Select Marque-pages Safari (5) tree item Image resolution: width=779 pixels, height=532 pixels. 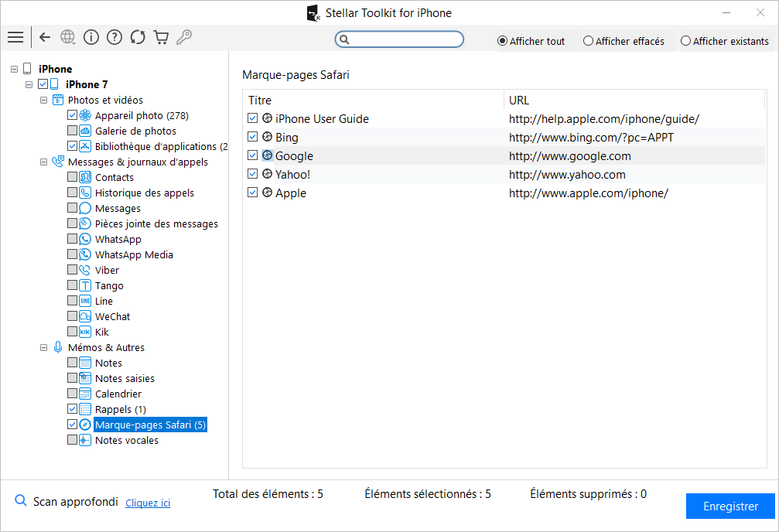pos(150,425)
